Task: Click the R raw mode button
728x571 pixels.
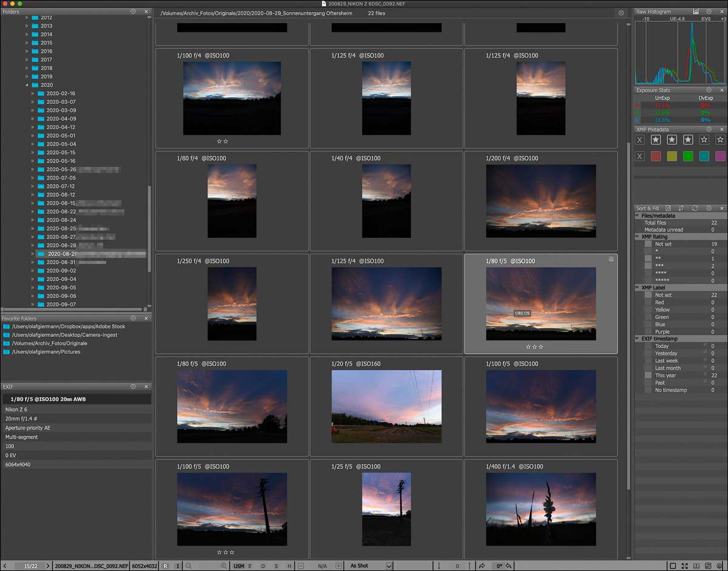Action: click(165, 566)
